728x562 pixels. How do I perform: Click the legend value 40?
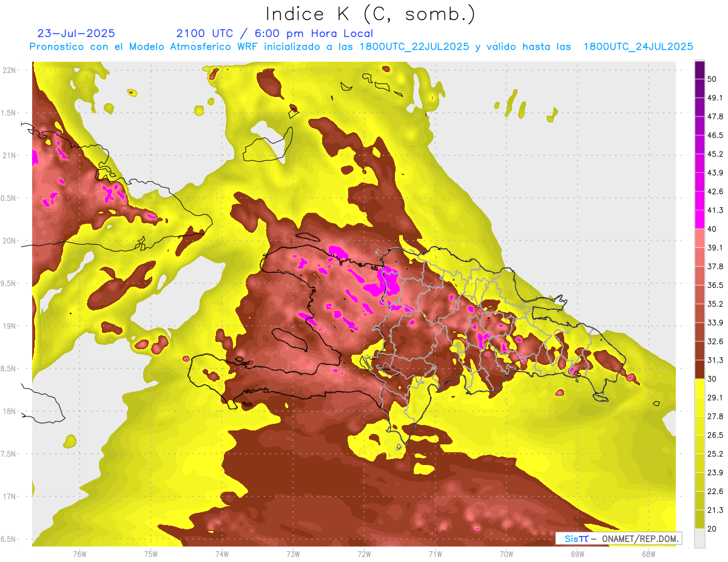tap(713, 229)
